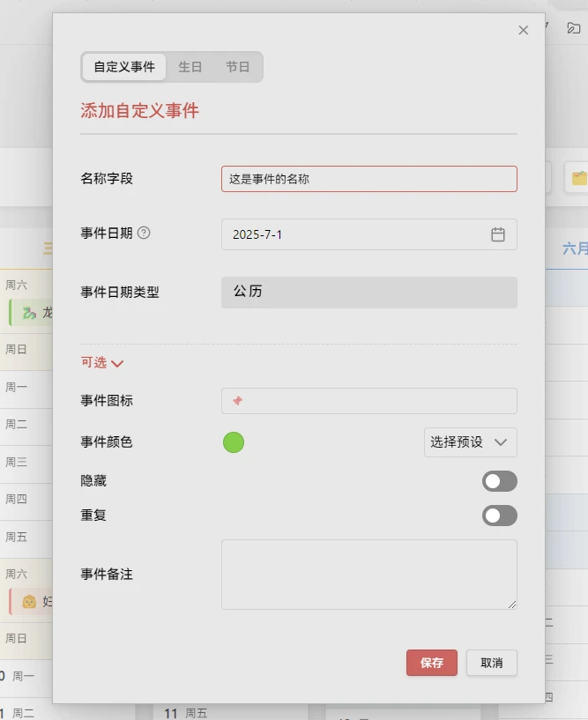Open the 选择预设 color preset dropdown
Viewport: 588px width, 720px height.
tap(470, 442)
